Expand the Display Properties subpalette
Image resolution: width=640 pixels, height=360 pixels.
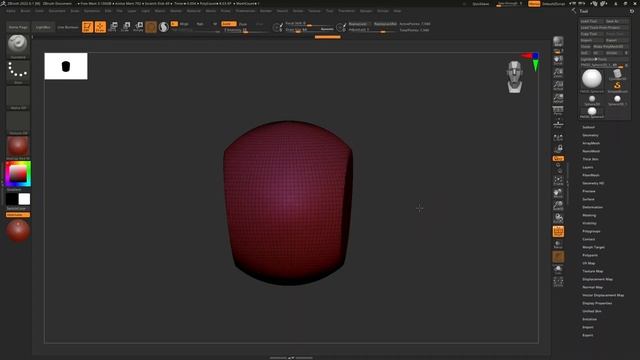click(x=597, y=303)
